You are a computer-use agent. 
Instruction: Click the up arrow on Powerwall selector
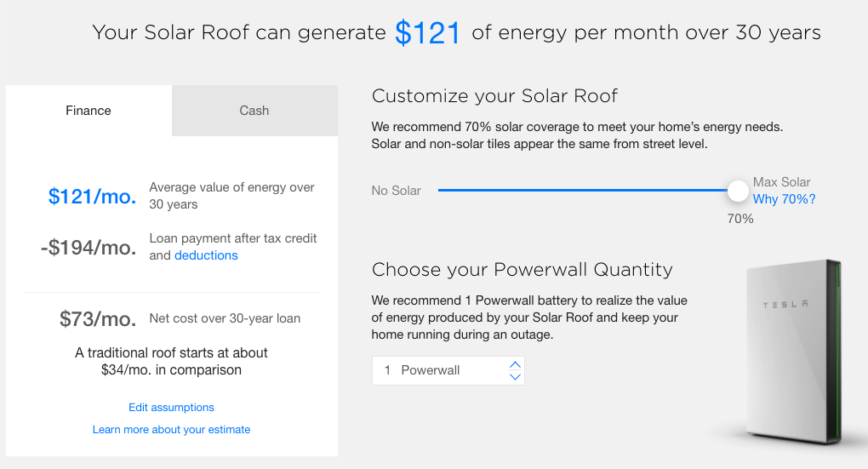pos(514,364)
